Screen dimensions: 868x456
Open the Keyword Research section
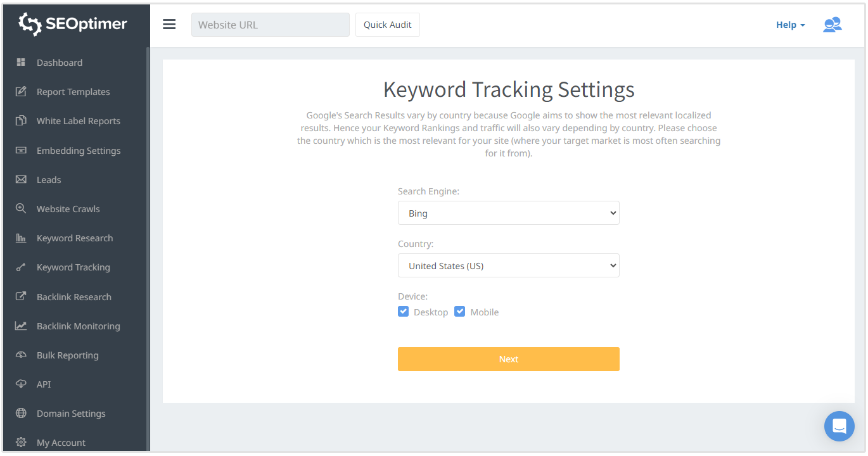coord(74,237)
